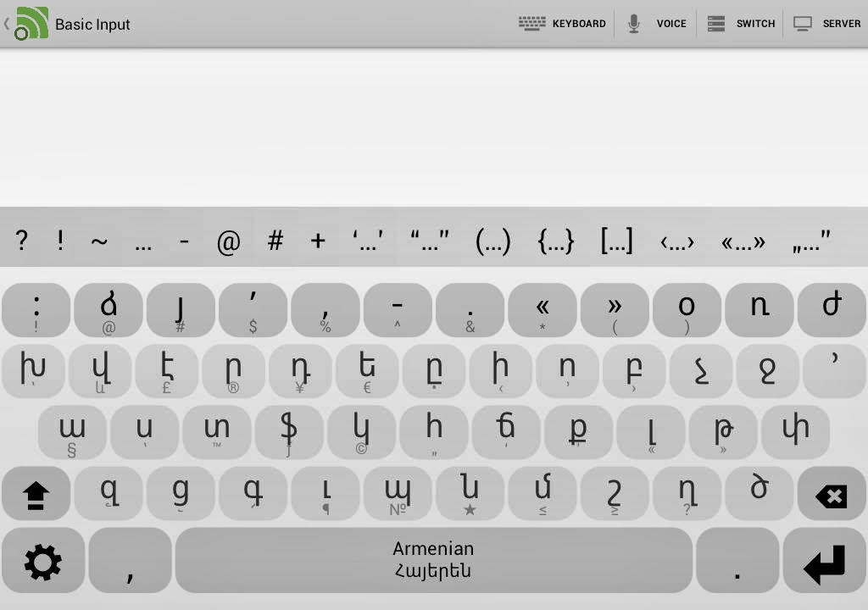The width and height of the screenshot is (868, 610).
Task: Tap the enter return arrow key
Action: tap(825, 560)
